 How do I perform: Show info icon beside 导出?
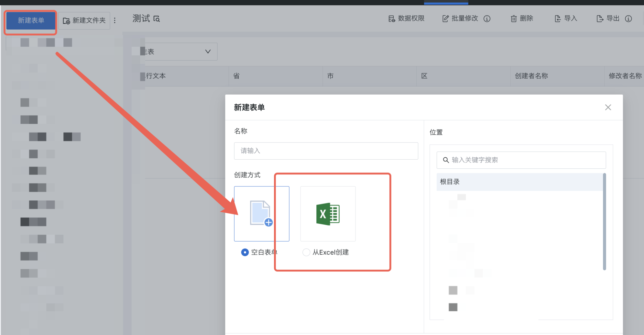(629, 19)
